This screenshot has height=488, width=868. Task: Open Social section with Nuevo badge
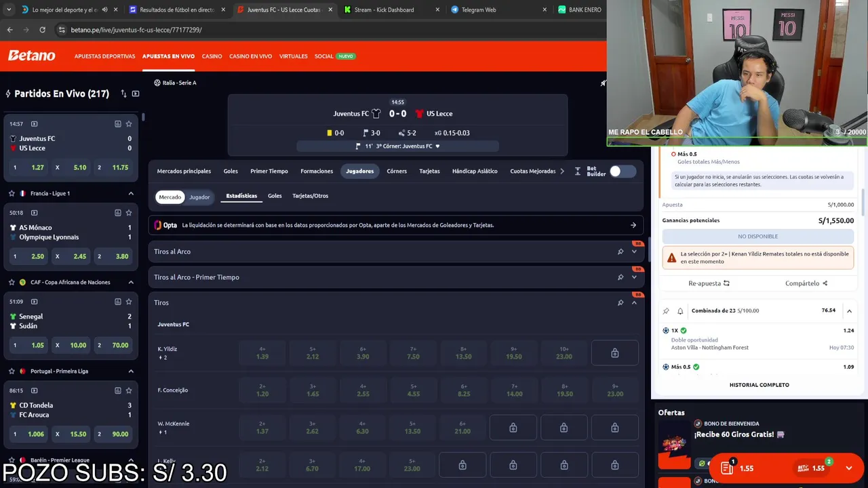tap(334, 56)
